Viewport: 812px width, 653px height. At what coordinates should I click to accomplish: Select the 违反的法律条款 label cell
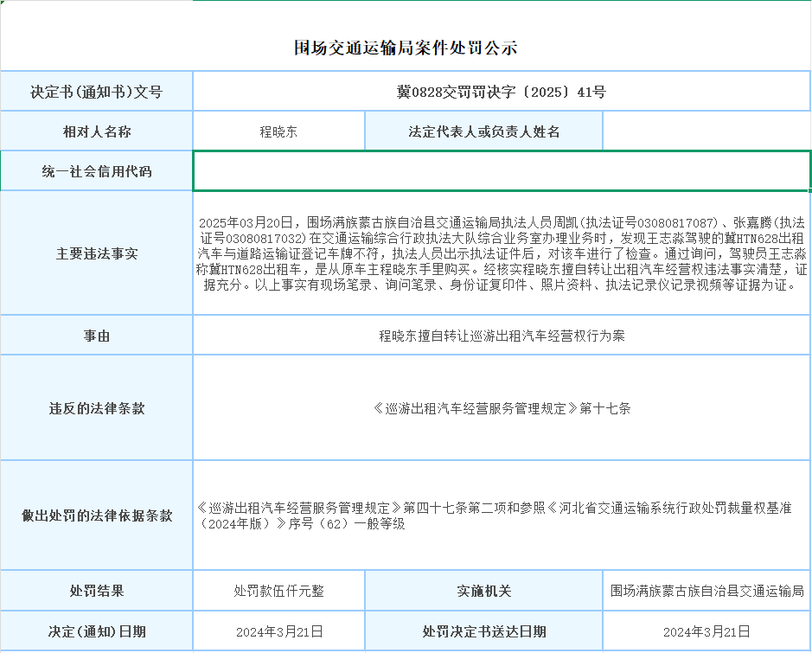coord(96,408)
